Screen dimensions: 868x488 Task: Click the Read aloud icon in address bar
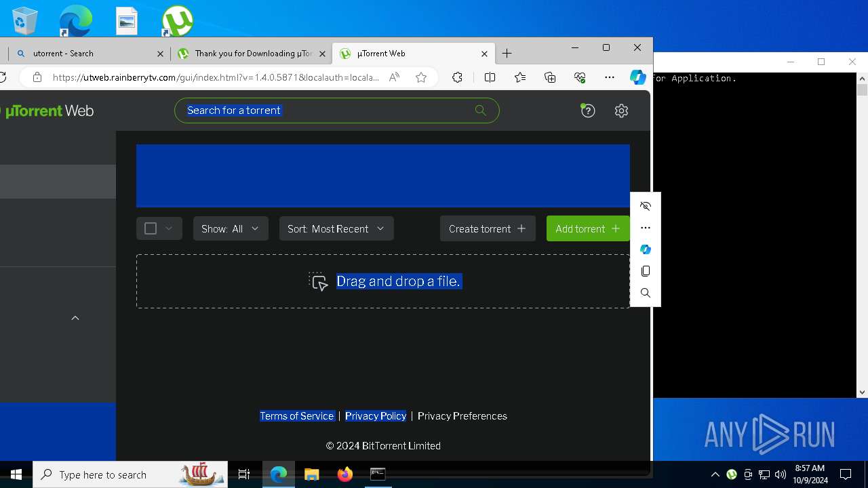394,77
